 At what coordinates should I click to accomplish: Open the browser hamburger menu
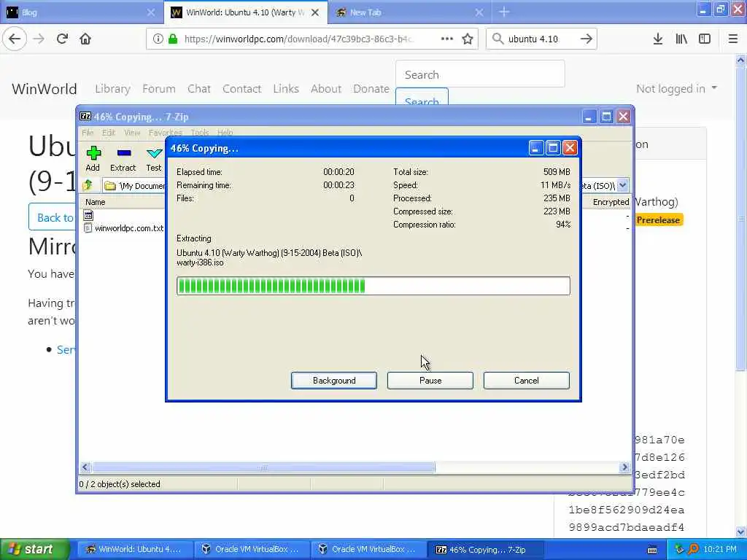click(x=733, y=39)
